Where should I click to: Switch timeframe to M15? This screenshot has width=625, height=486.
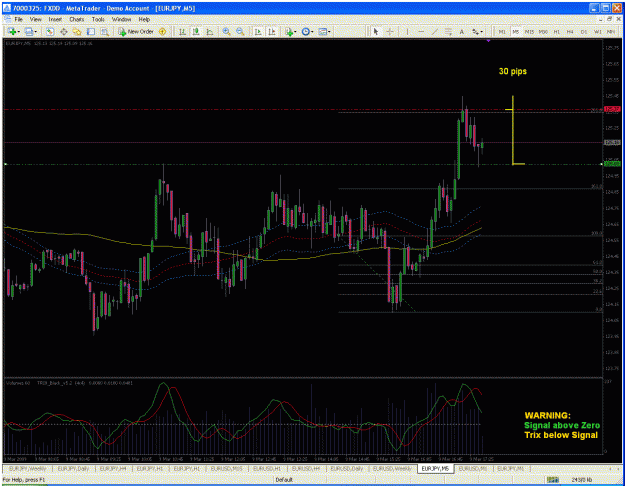click(x=529, y=31)
